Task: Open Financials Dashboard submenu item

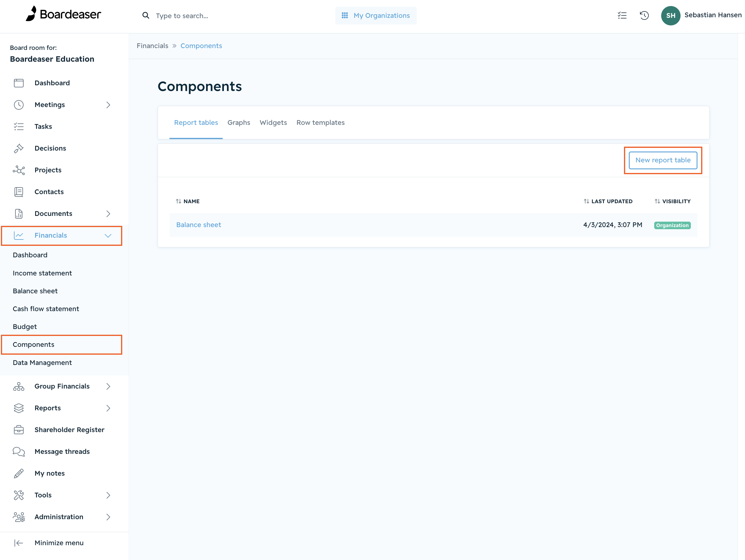Action: point(30,255)
